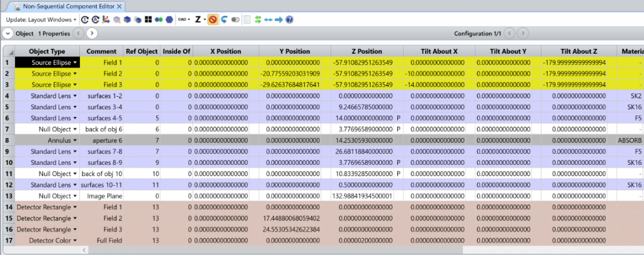
Task: Click the select-all corner cell of table
Action: [x=9, y=51]
